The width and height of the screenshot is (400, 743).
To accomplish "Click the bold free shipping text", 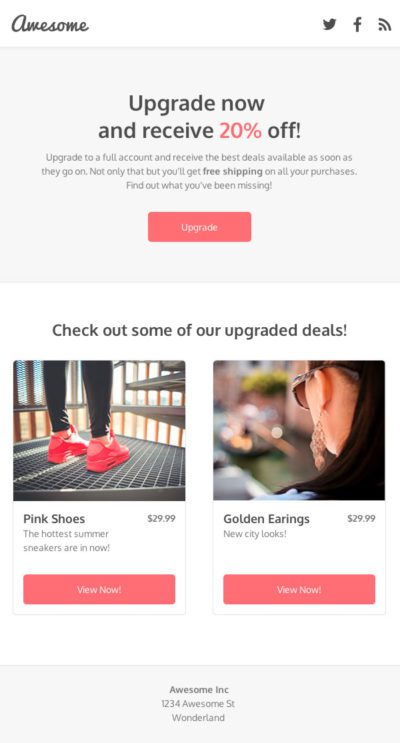I will pos(233,172).
